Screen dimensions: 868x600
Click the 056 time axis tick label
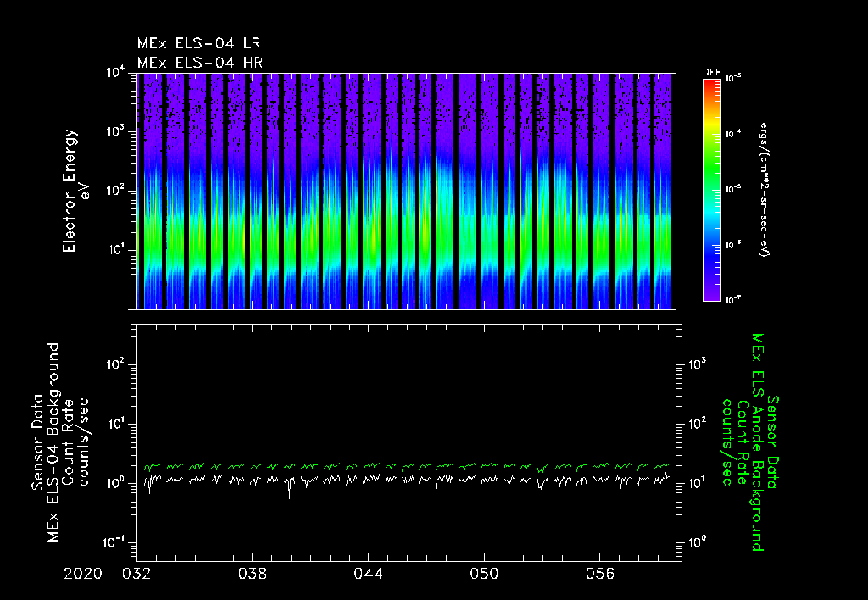pyautogui.click(x=600, y=574)
